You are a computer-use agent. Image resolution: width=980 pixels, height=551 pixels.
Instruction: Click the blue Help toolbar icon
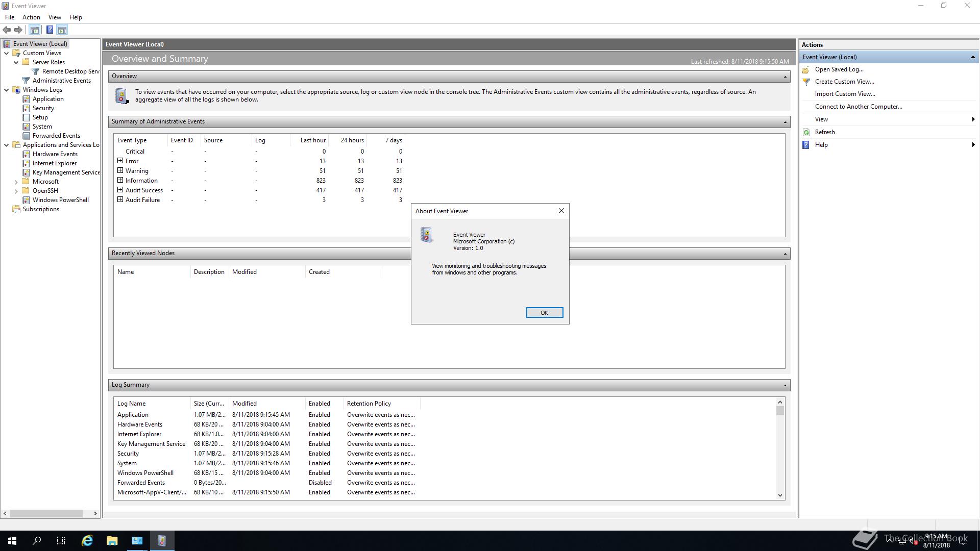pyautogui.click(x=50, y=30)
